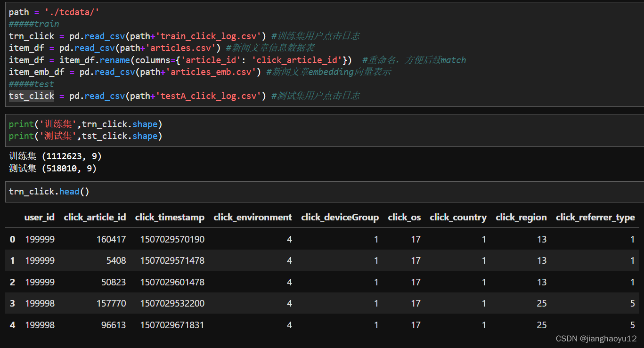Click timestamp cell 1507029570190
The height and width of the screenshot is (348, 644).
tap(172, 239)
